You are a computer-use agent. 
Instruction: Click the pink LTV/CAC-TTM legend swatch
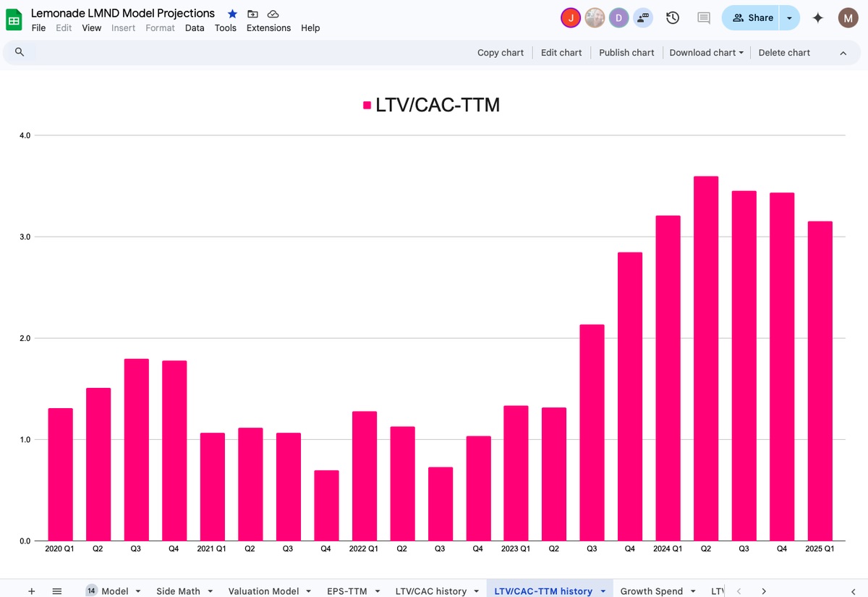point(367,106)
